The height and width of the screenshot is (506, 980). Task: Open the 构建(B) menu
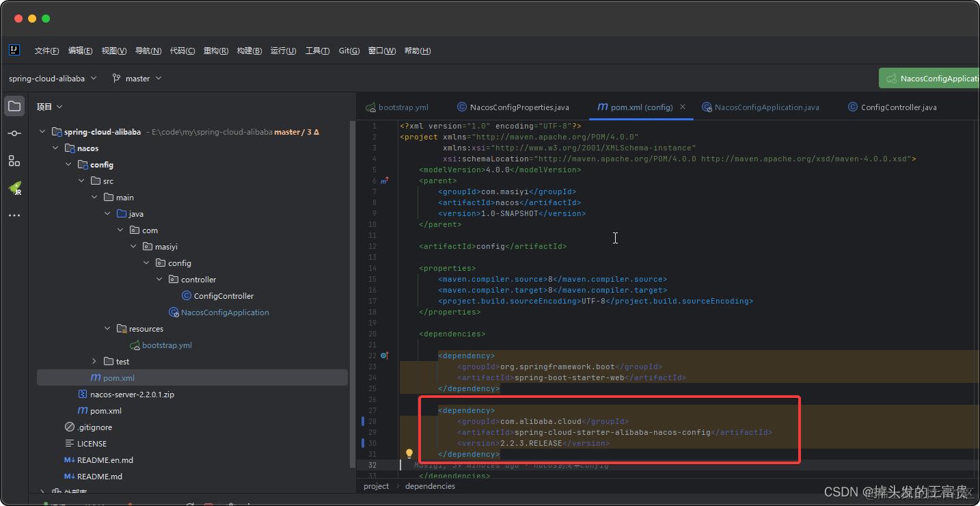(x=249, y=51)
